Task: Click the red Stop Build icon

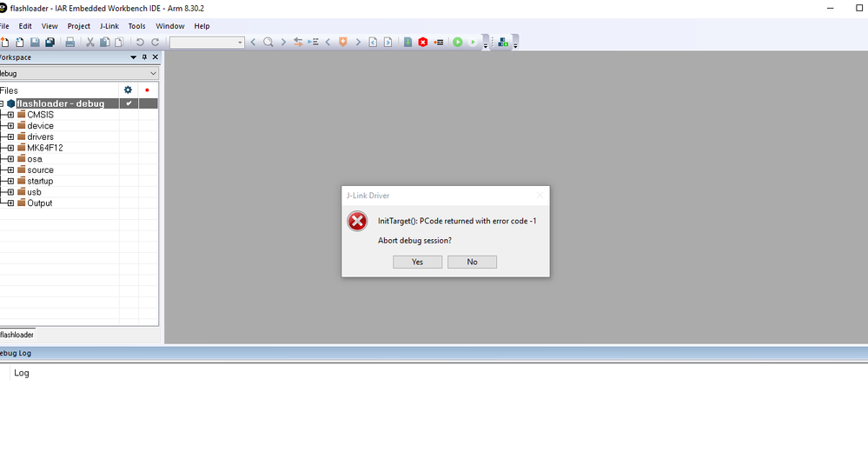Action: (x=423, y=42)
